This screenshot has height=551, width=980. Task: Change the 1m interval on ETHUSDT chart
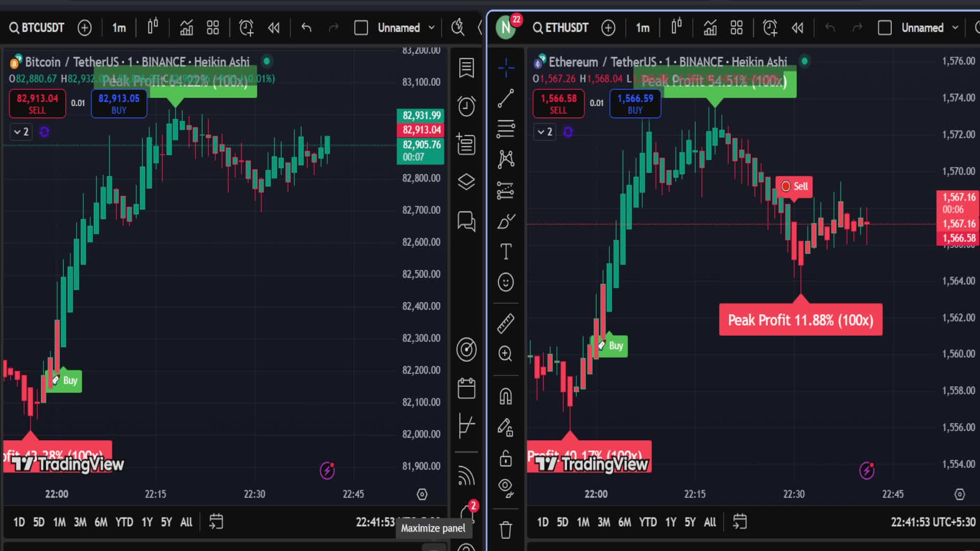tap(643, 28)
